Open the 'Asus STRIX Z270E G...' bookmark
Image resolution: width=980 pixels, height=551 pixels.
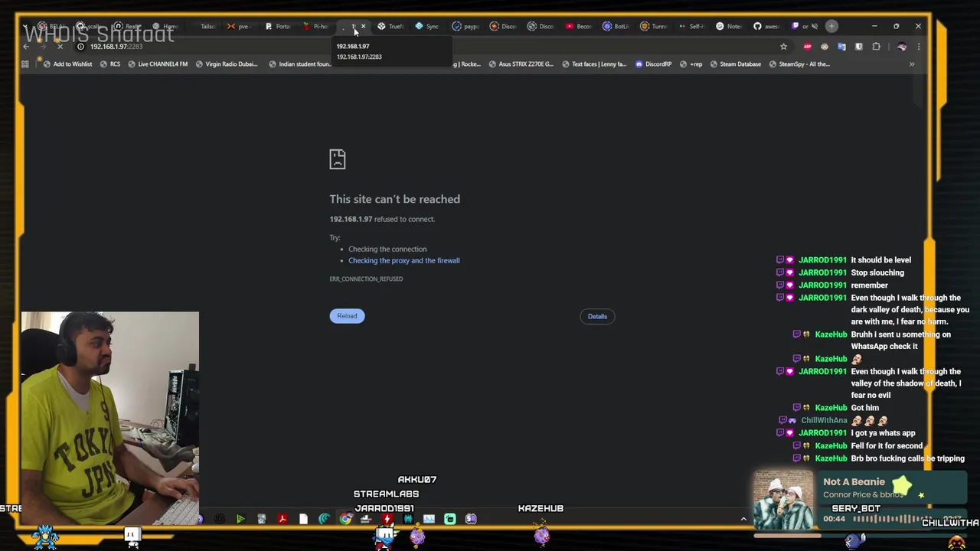click(x=521, y=64)
